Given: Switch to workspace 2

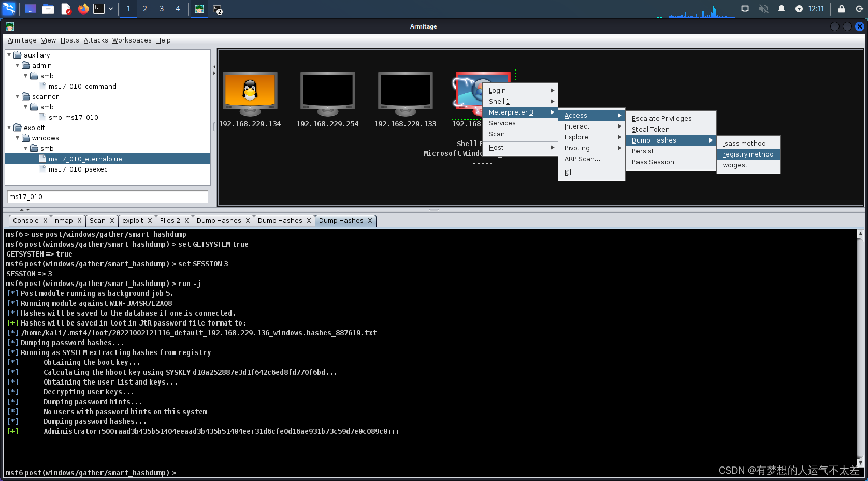Looking at the screenshot, I should pyautogui.click(x=145, y=9).
